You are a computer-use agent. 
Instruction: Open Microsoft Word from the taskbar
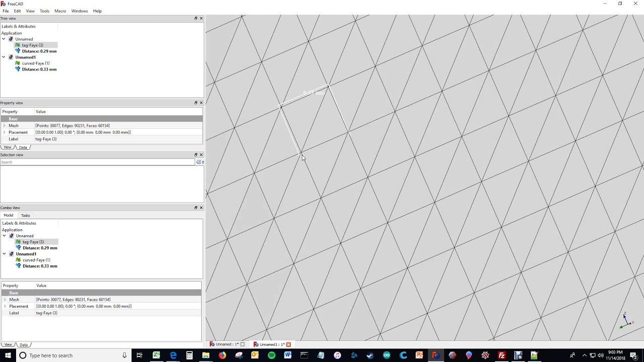click(288, 355)
